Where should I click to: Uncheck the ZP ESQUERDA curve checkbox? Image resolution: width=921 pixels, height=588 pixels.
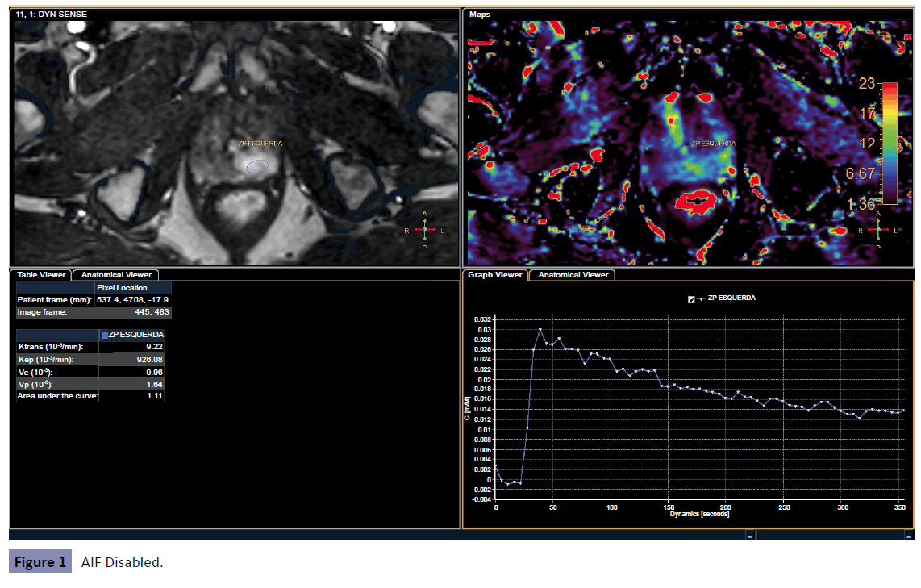pos(691,298)
